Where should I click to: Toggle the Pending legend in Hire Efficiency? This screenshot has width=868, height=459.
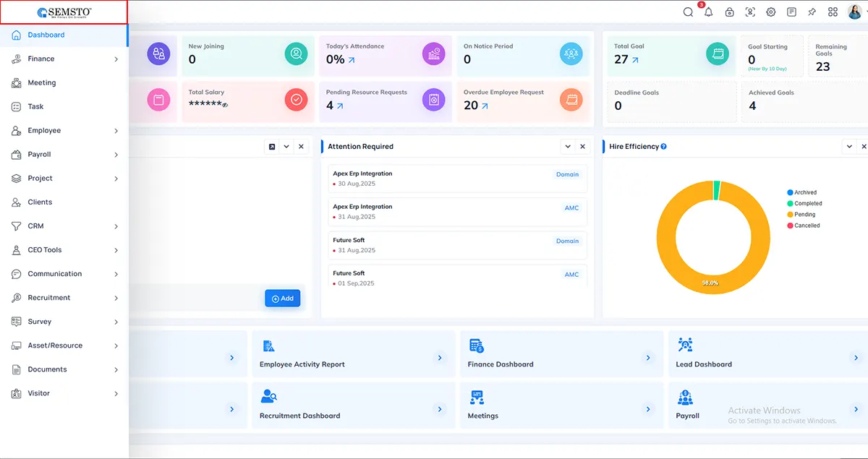click(x=804, y=215)
